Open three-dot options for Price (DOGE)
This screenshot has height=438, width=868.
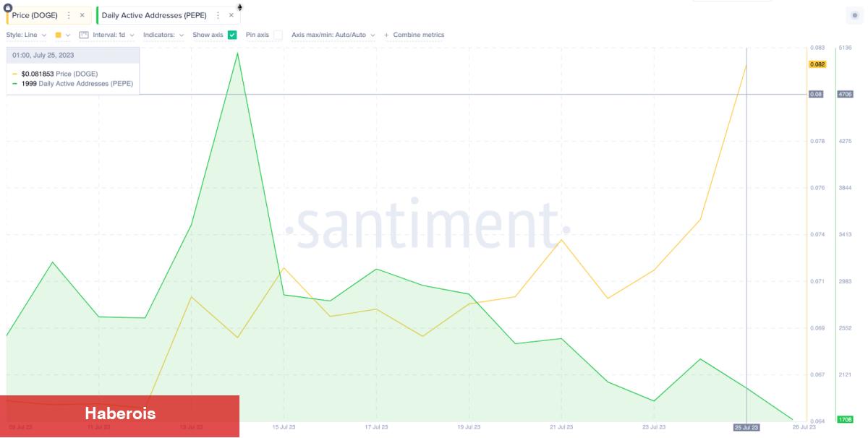point(69,15)
